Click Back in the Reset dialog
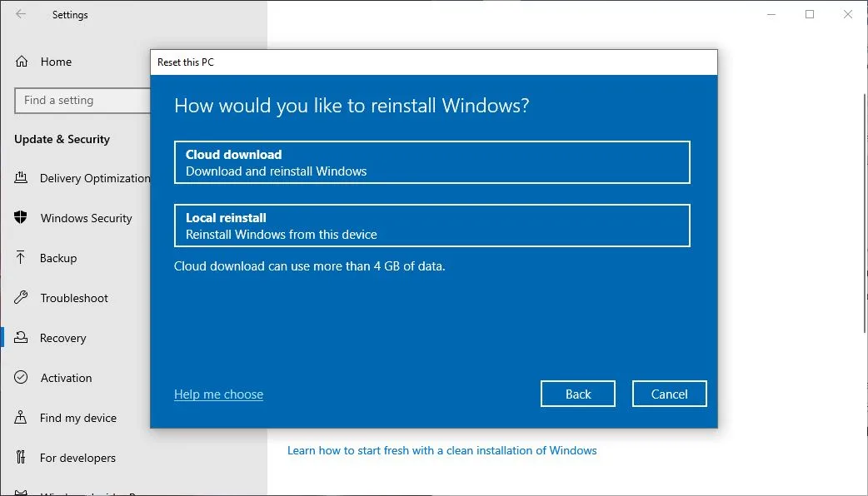 [x=577, y=394]
